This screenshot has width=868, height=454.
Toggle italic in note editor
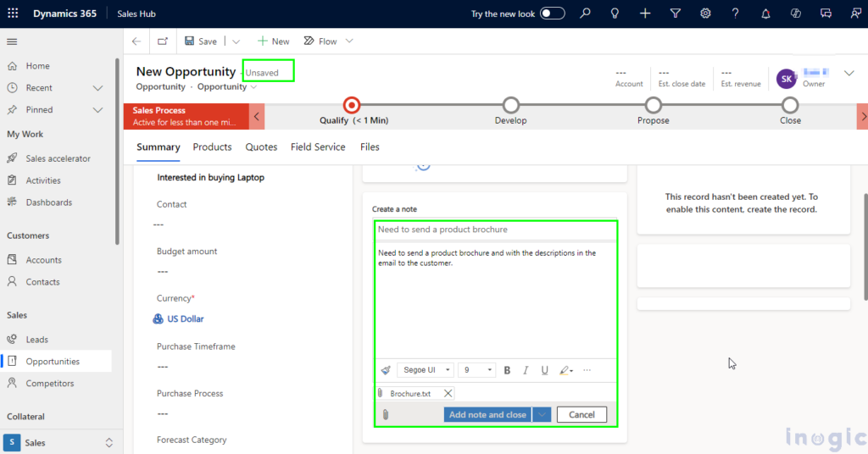(526, 370)
